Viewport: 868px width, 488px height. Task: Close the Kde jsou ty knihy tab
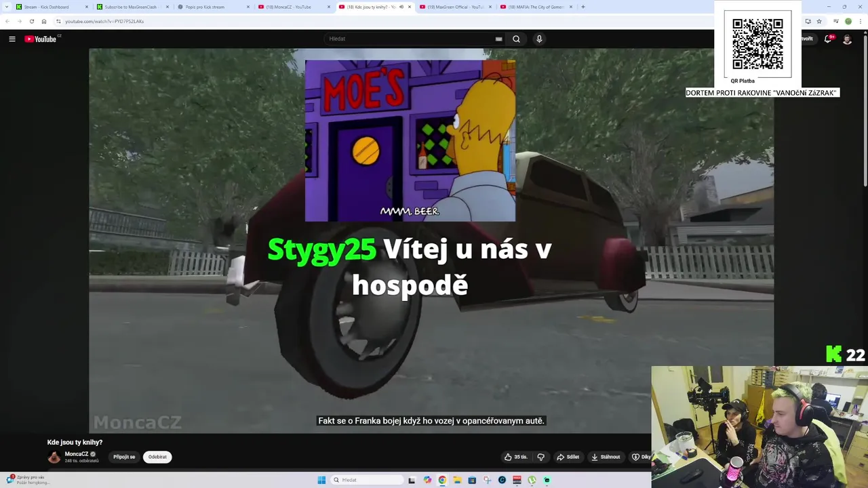pos(409,7)
